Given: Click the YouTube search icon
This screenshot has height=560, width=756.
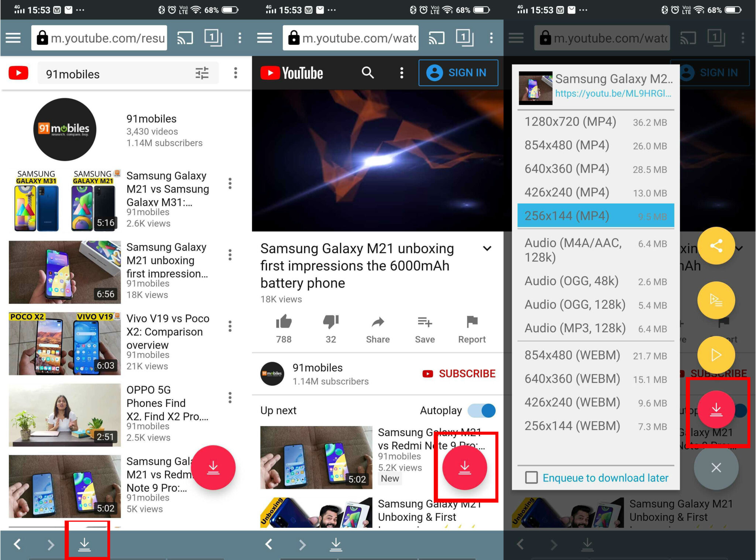Looking at the screenshot, I should [x=366, y=73].
